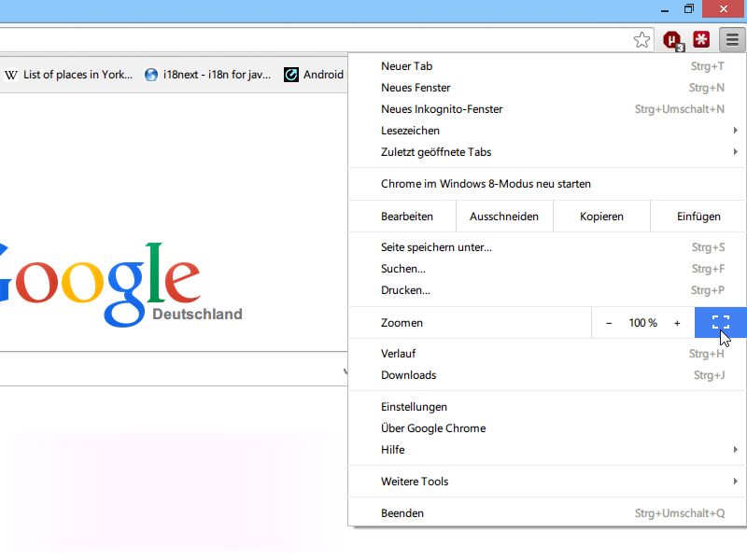Open the uBlock extension icon
The width and height of the screenshot is (747, 560).
tap(672, 40)
